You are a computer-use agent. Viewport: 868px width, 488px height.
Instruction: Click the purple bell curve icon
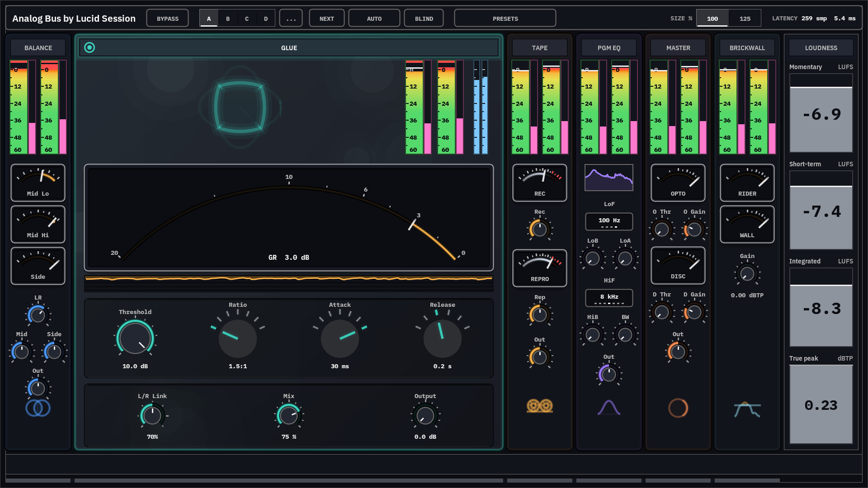[x=609, y=407]
